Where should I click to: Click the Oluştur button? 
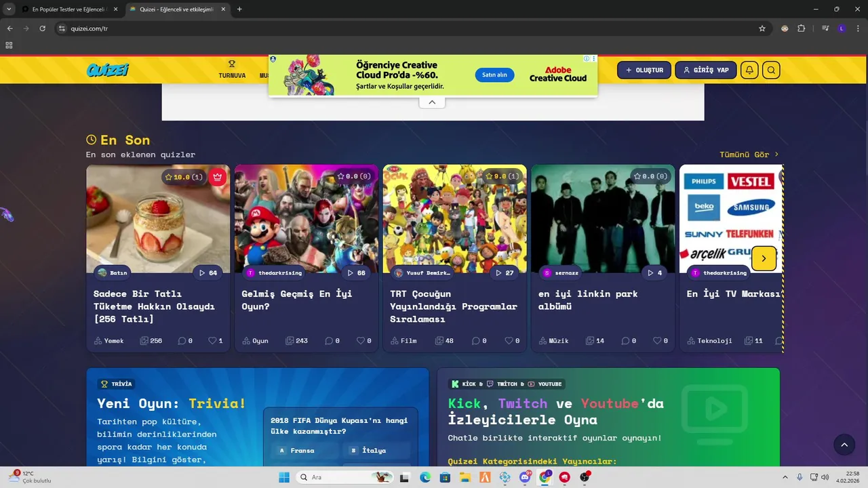[644, 70]
